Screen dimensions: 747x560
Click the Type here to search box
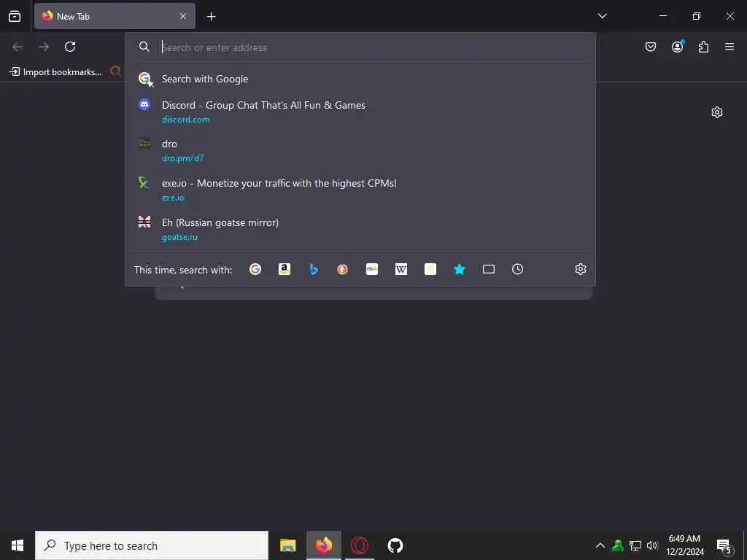click(152, 545)
